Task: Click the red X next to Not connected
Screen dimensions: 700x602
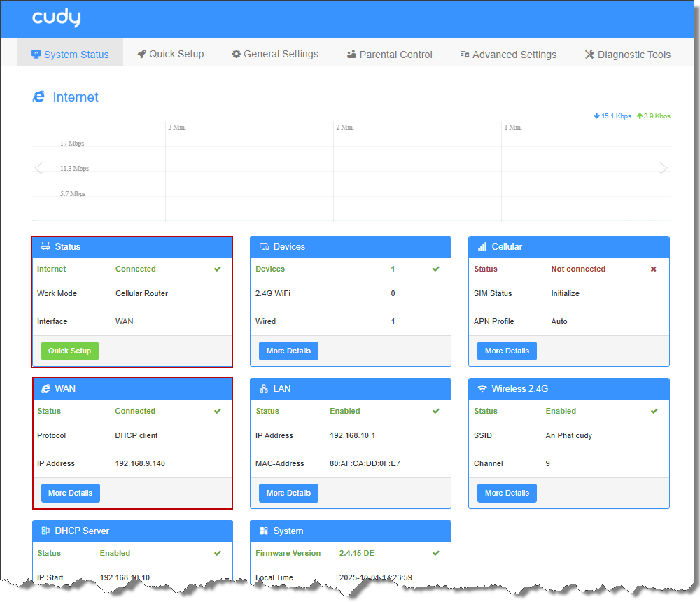Action: pos(653,269)
